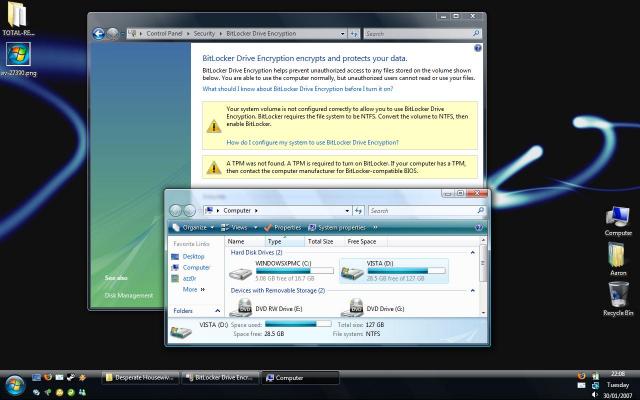Open BitLocker address bar history dropdown
This screenshot has height=400, width=640.
[342, 33]
